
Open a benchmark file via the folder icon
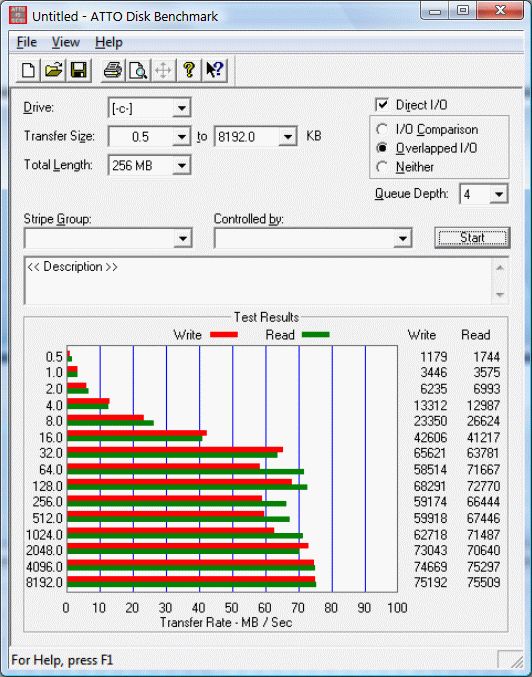pyautogui.click(x=54, y=70)
